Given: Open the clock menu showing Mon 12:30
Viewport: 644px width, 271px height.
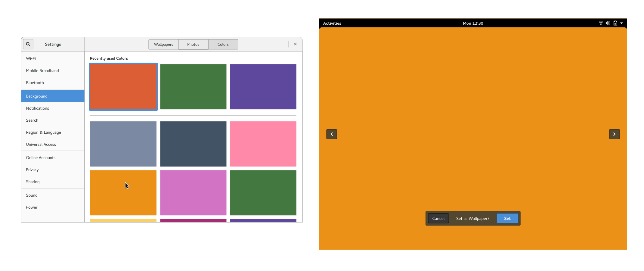Looking at the screenshot, I should point(473,23).
